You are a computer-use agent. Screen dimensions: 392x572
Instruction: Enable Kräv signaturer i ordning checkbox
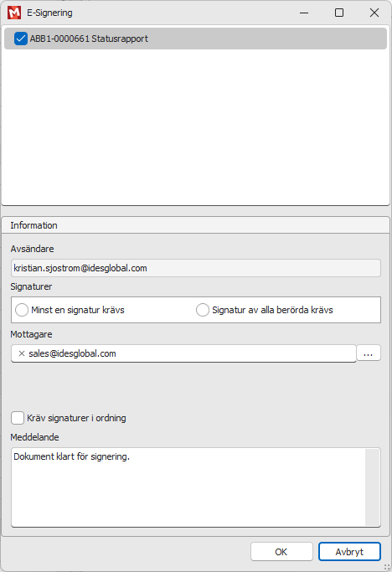click(x=18, y=418)
